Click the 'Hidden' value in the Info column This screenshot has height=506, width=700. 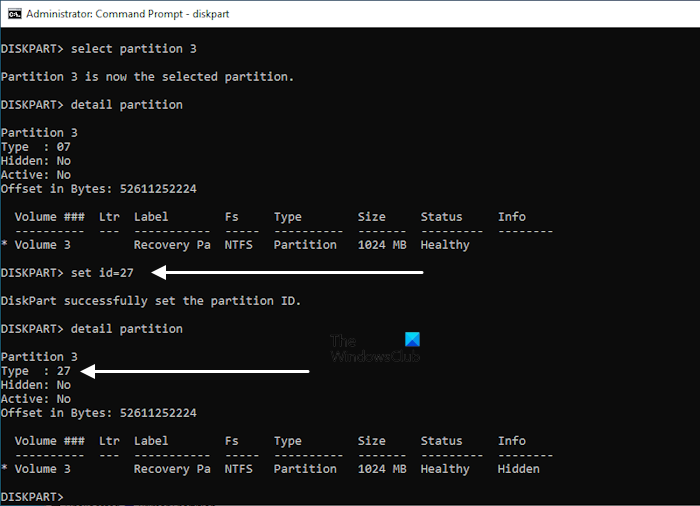[x=518, y=469]
